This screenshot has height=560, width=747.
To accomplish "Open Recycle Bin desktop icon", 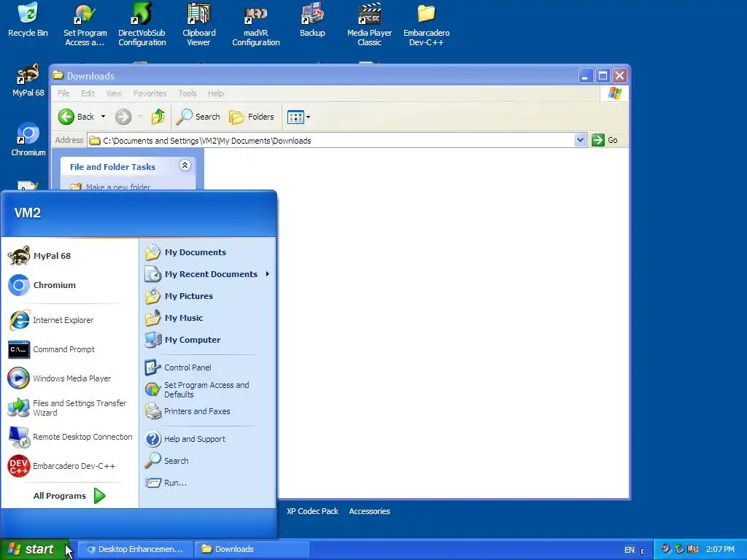I will click(28, 21).
